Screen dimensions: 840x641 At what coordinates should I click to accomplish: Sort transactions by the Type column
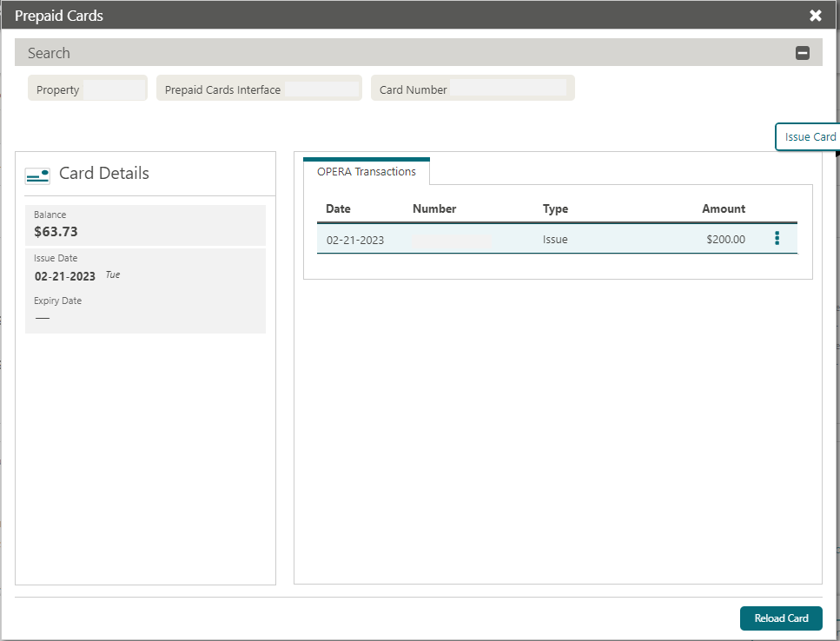555,208
